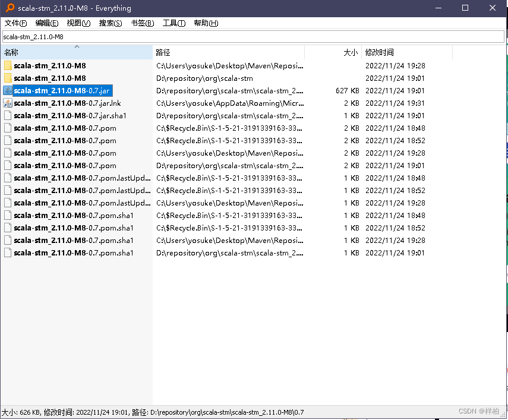Click file icon of pom.sha1 modified 18:52
Screen dimensions: 508x420
8,228
